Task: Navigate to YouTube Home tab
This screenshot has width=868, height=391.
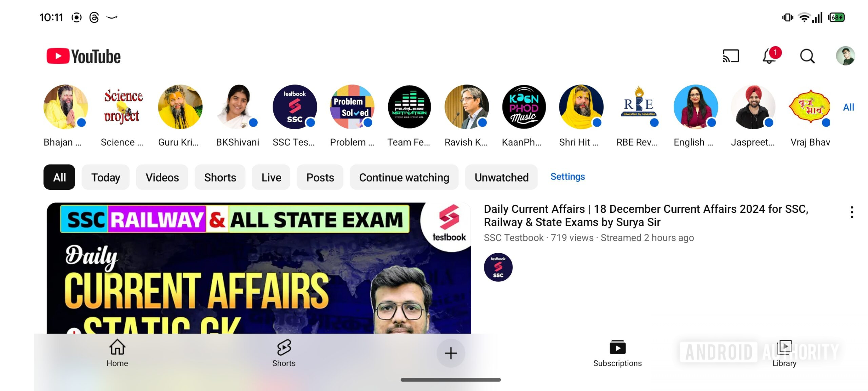Action: (x=117, y=353)
